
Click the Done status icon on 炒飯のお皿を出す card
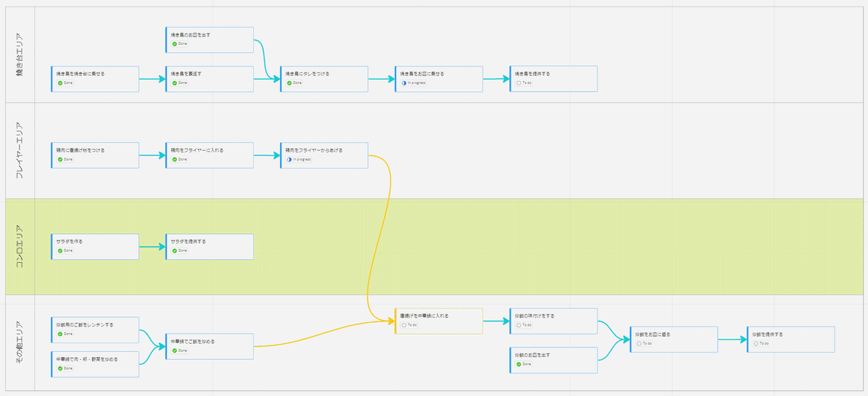click(x=519, y=364)
